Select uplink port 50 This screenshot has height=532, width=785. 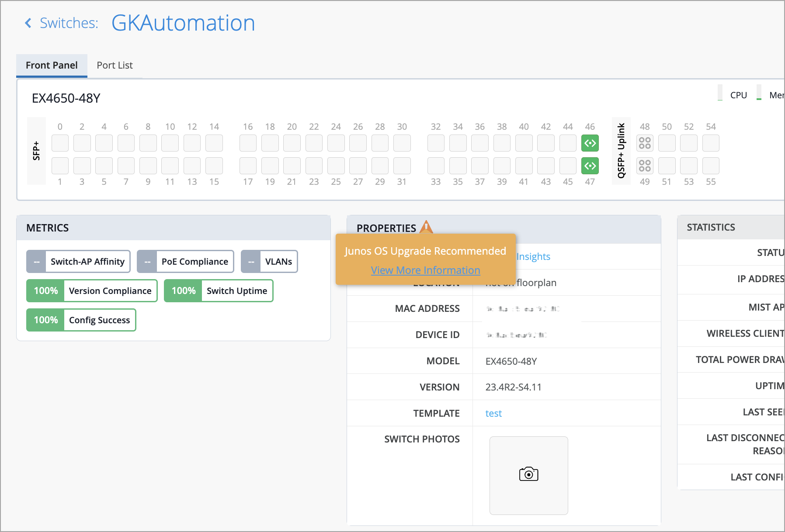click(667, 143)
